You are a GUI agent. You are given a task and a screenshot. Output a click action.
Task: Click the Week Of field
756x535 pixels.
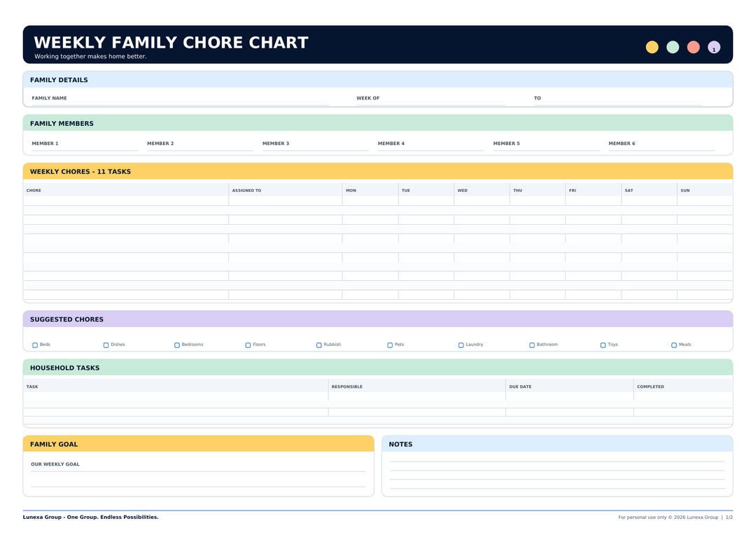tap(431, 100)
